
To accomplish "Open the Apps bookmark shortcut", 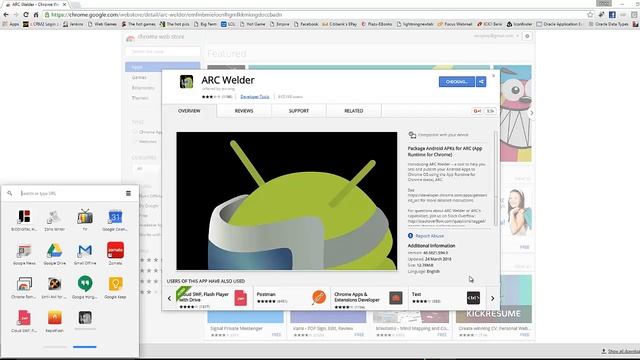I will pyautogui.click(x=11, y=24).
